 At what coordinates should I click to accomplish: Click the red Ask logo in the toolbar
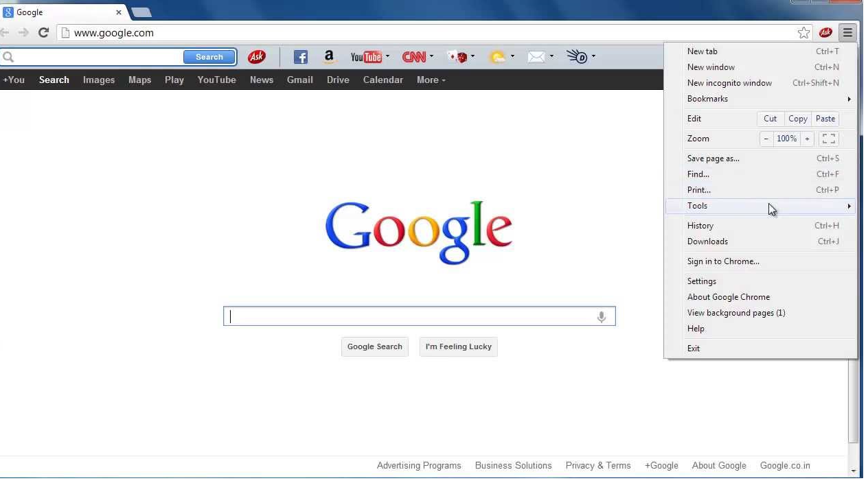click(x=257, y=57)
